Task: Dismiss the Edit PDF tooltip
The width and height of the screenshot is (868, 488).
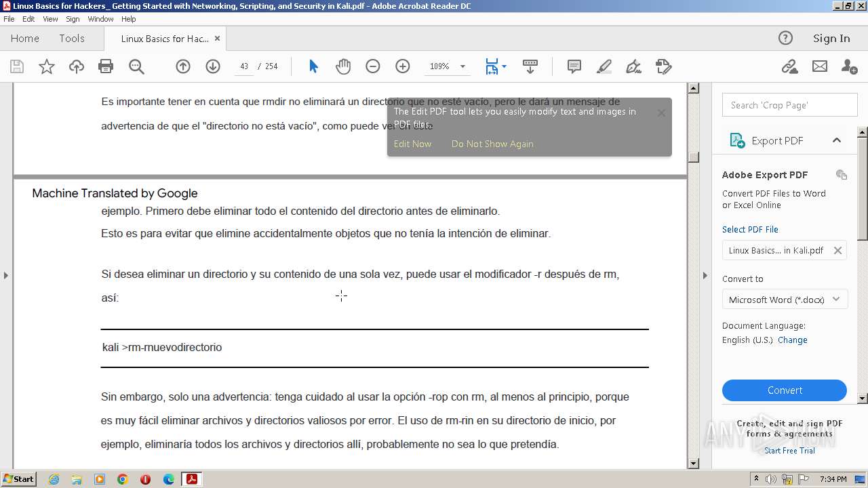Action: click(661, 113)
